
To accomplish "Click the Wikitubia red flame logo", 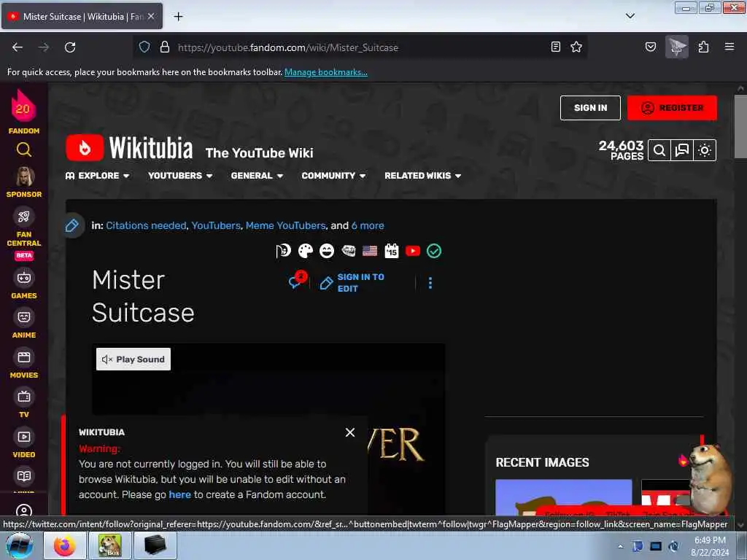I will tap(85, 147).
